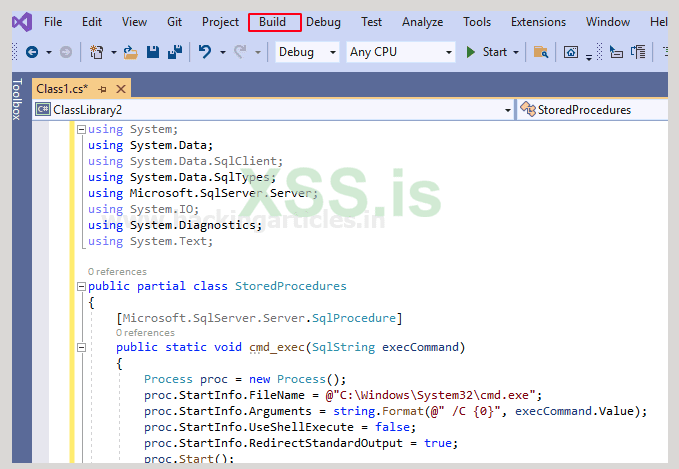Click the StoredProcedures class icon in the navigation bar
Viewport: 679px width, 469px height.
click(x=528, y=109)
